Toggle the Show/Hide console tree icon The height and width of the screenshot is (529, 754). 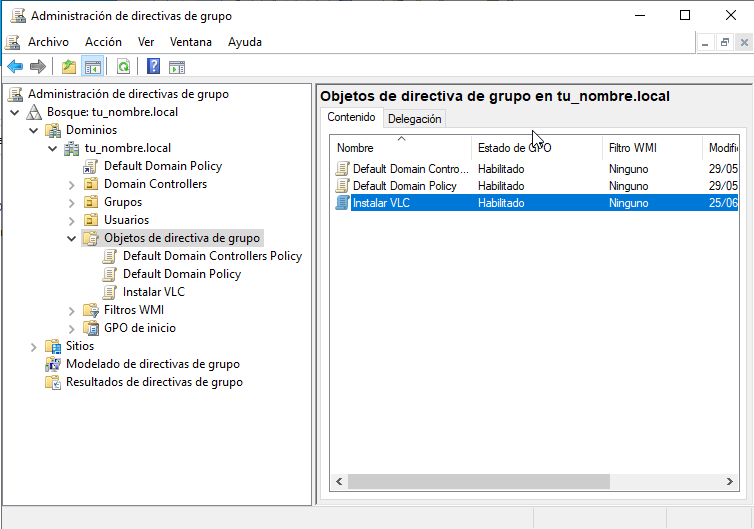93,66
